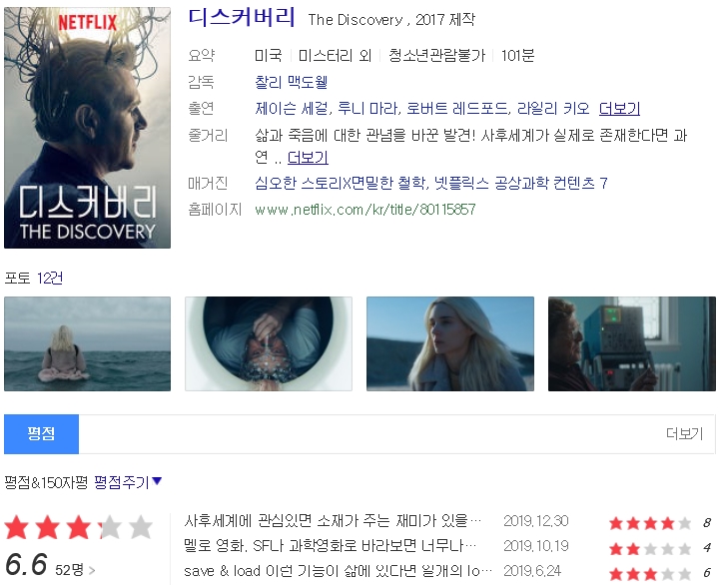
Task: Open magazine article about Netflix sci-fi contents
Action: pos(431,183)
